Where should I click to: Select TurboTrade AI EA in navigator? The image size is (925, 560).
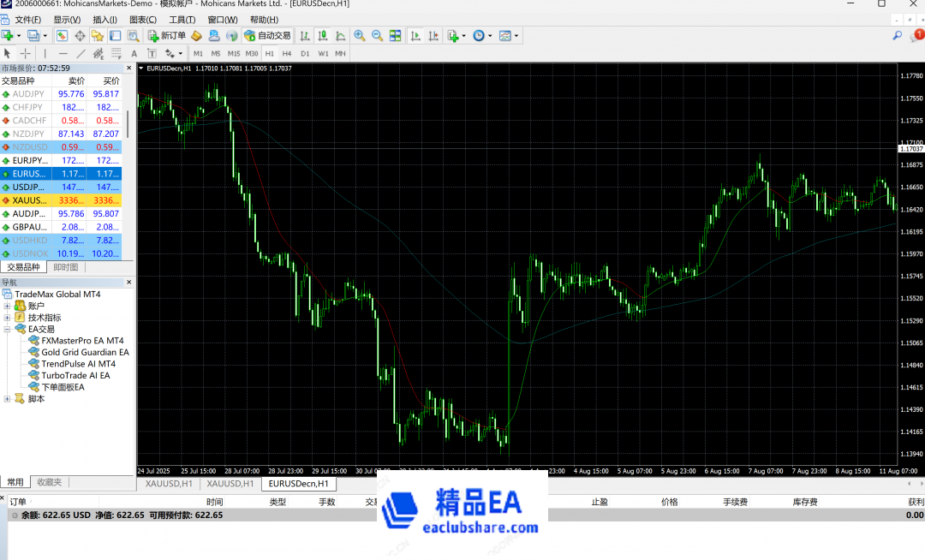click(x=75, y=376)
